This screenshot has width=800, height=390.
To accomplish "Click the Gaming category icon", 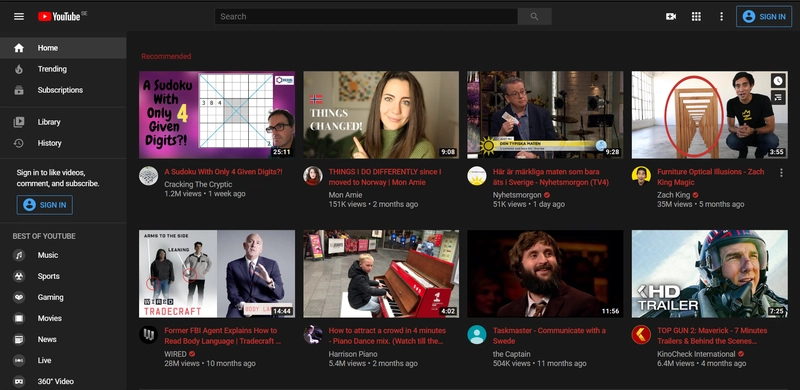I will tap(19, 297).
